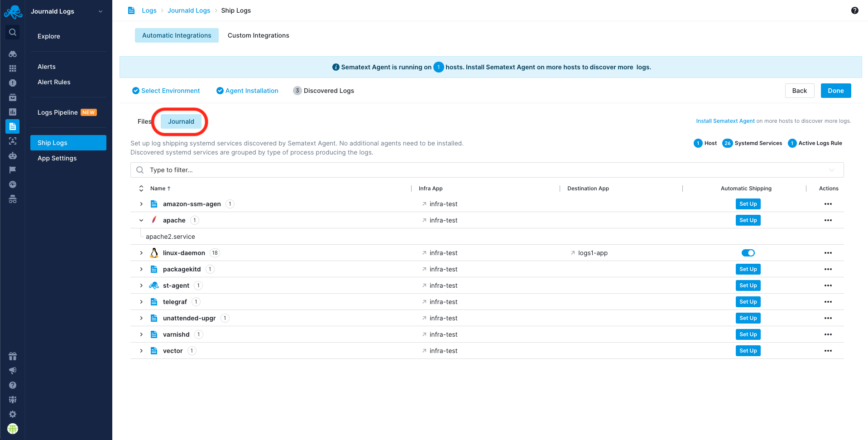Open the team people icon in sidebar
The height and width of the screenshot is (440, 868).
tap(13, 400)
